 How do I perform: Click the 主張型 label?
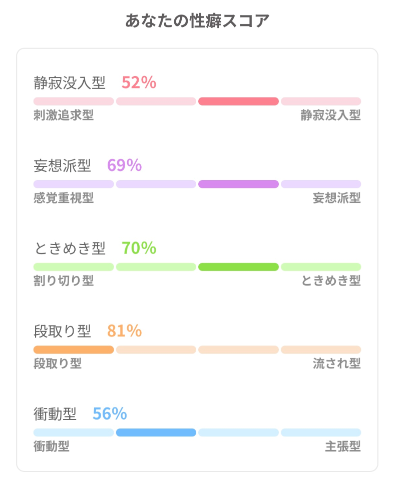click(343, 446)
